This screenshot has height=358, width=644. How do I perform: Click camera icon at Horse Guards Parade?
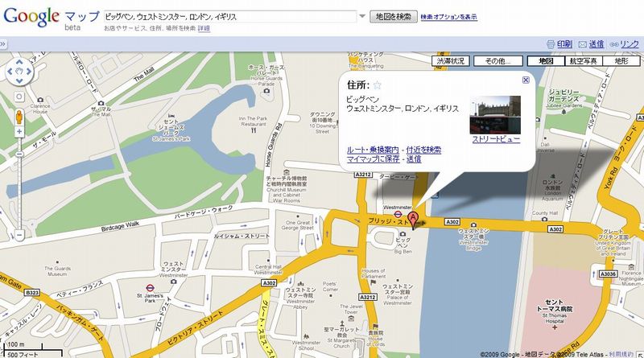tap(266, 91)
